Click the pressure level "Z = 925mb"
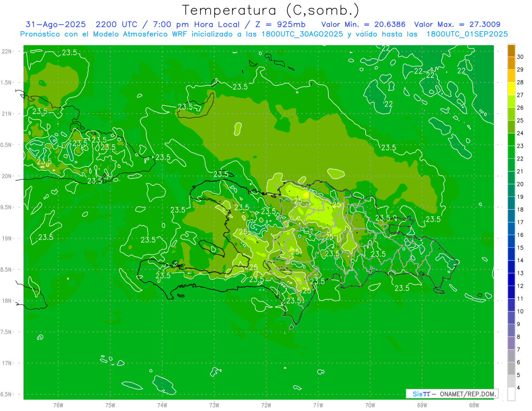The width and height of the screenshot is (532, 411). pos(281,24)
